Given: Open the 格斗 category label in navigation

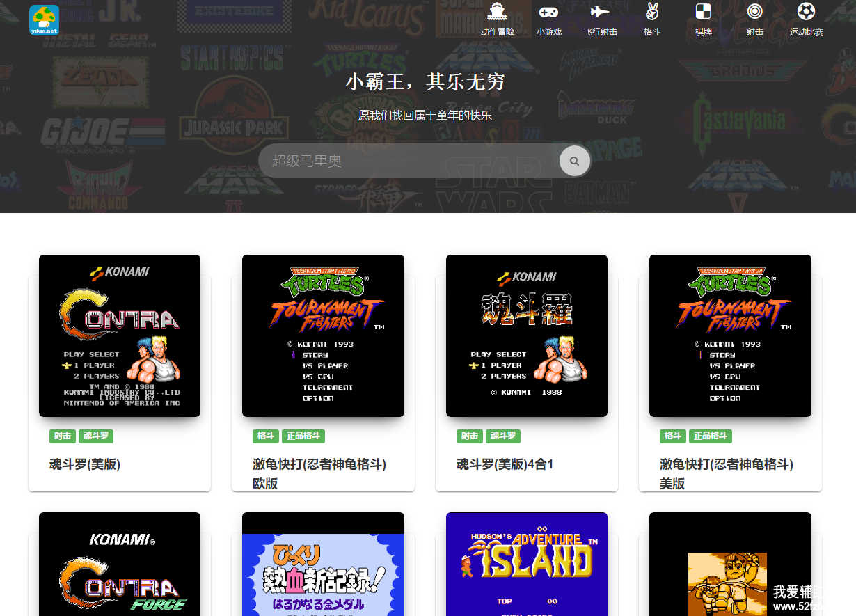Looking at the screenshot, I should [x=652, y=32].
